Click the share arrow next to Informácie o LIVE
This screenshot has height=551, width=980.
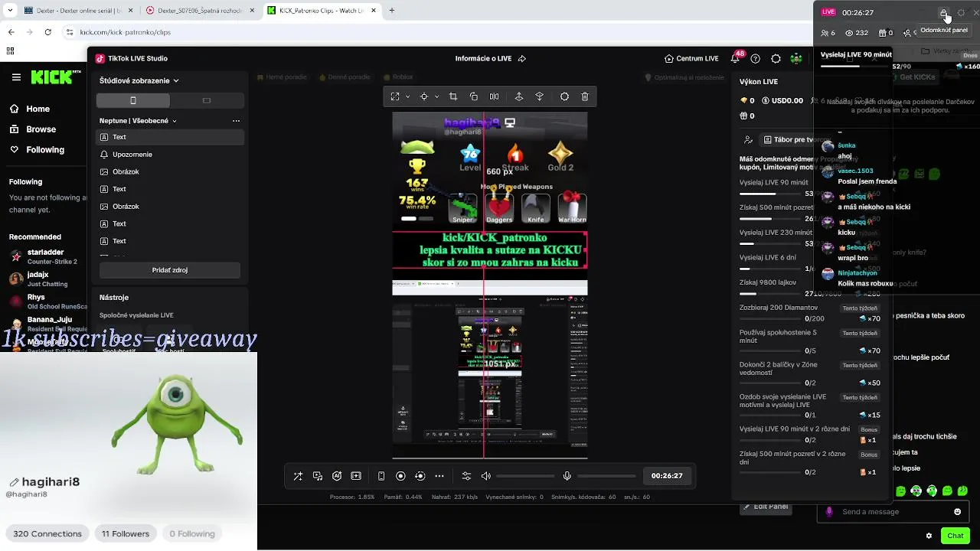pyautogui.click(x=522, y=59)
